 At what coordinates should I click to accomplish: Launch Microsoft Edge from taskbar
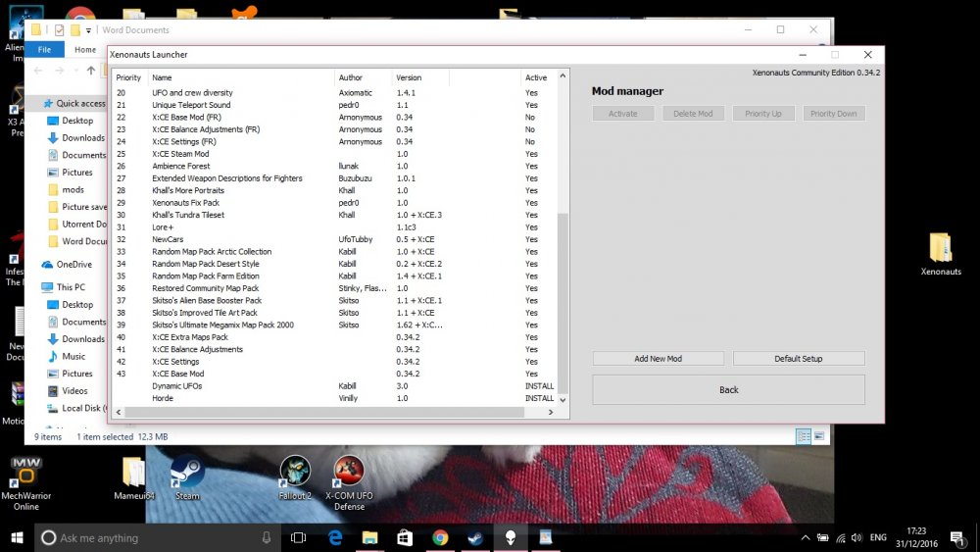pos(335,537)
